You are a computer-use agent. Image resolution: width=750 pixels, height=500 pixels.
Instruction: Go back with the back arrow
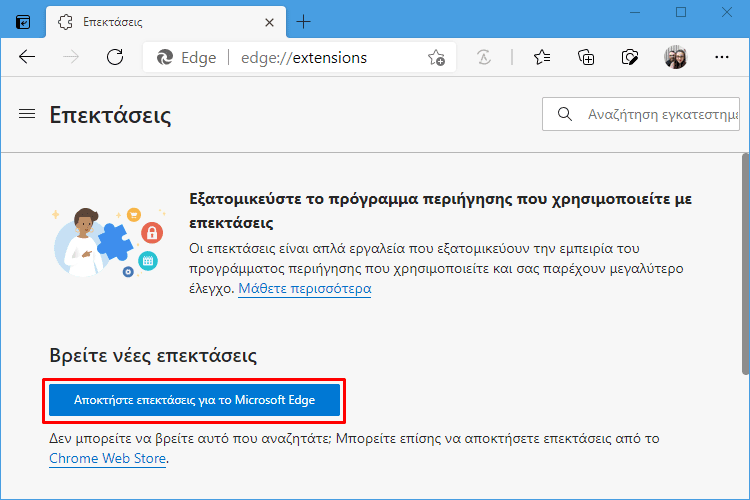tap(27, 57)
